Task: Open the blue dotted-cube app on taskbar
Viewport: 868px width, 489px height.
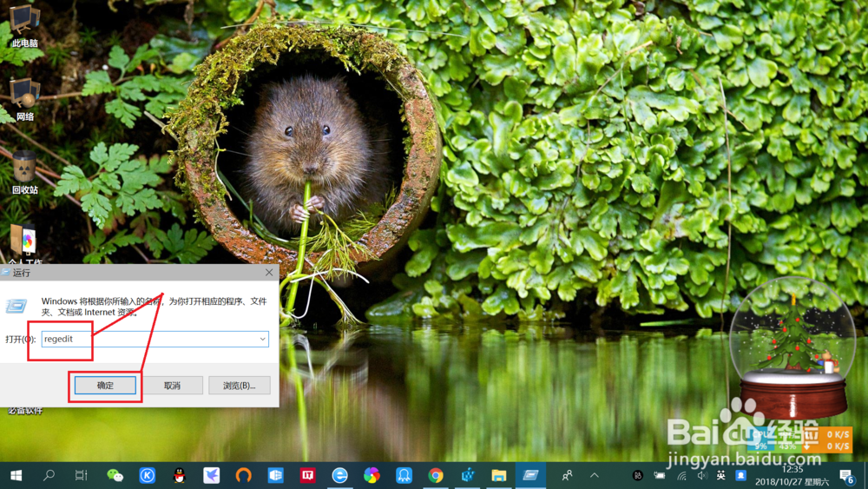Action: point(468,475)
